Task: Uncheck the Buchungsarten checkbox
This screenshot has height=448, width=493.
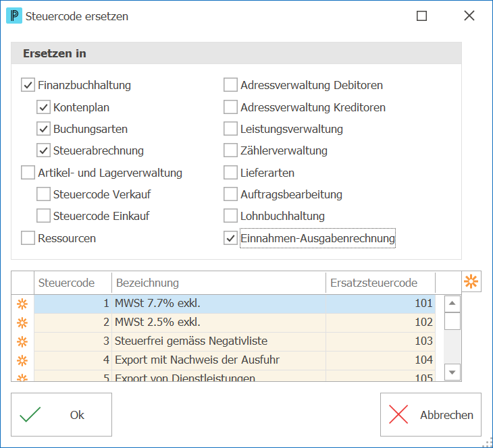Action: 43,129
